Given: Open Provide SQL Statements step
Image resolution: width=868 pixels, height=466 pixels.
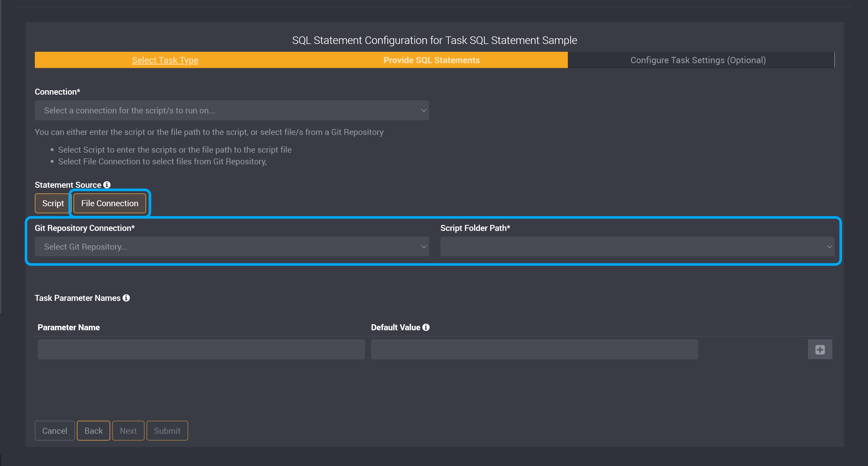Looking at the screenshot, I should coord(431,60).
